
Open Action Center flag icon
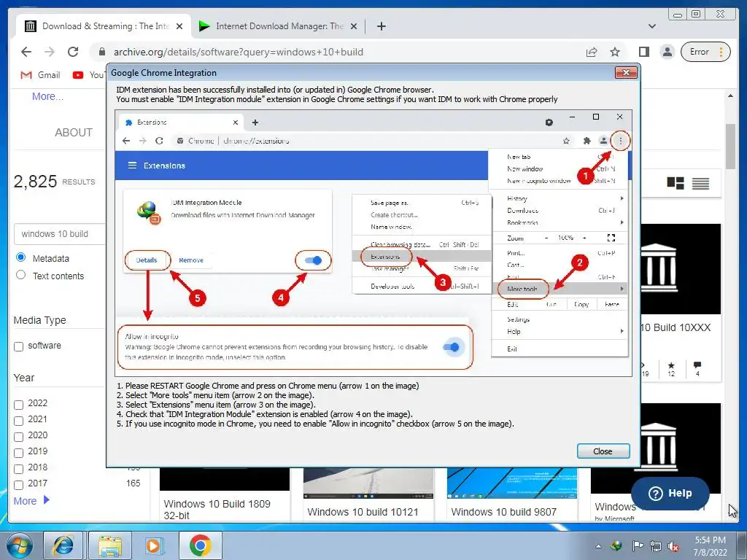(638, 546)
